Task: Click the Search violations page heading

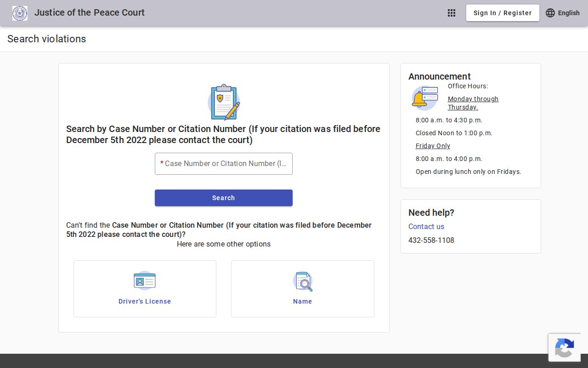Action: (47, 39)
